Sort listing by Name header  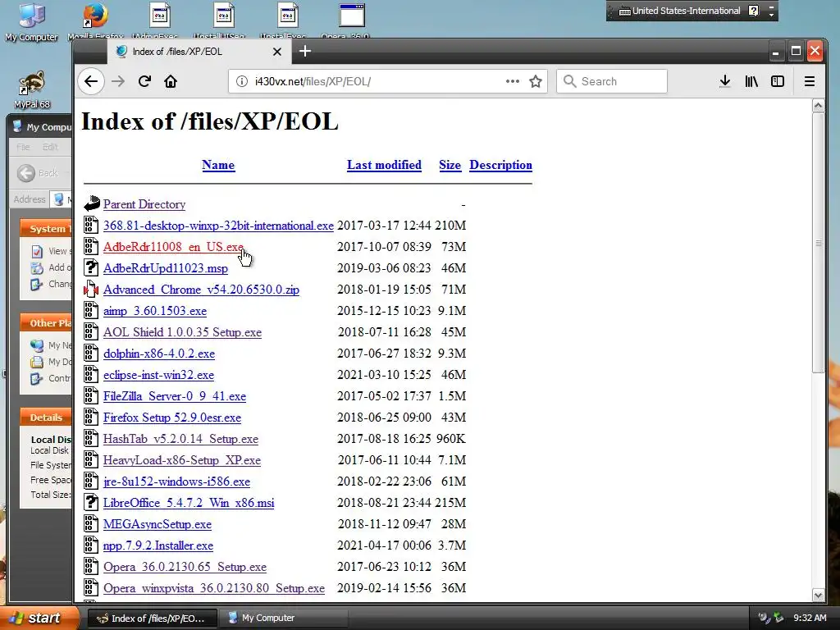218,165
